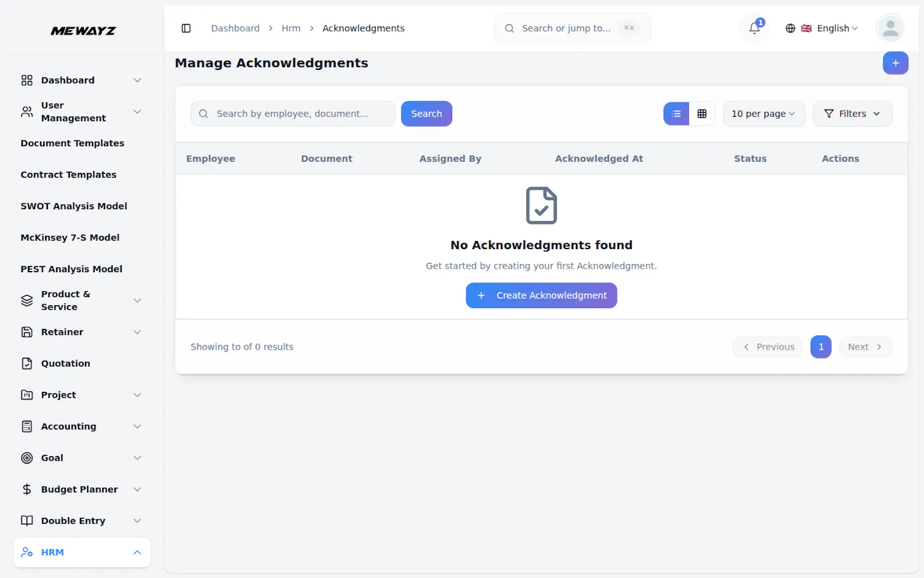Focus the Search or jump to field
Screen dimensions: 924x578
coord(572,28)
